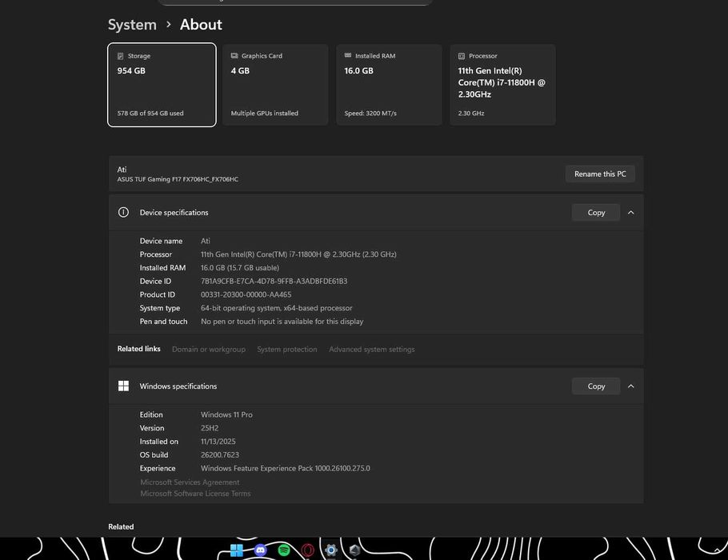Screen dimensions: 728x560
Task: Click the Storage drive icon
Action: coord(120,56)
